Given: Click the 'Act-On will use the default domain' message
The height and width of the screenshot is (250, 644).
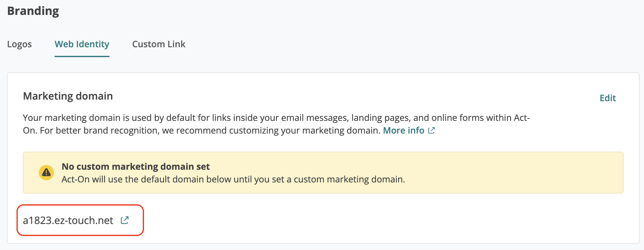Looking at the screenshot, I should click(233, 179).
